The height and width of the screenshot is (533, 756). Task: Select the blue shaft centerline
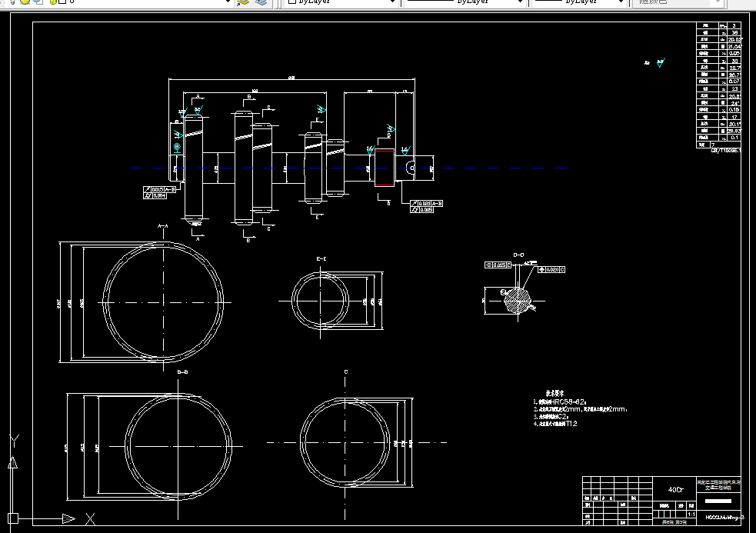[348, 168]
